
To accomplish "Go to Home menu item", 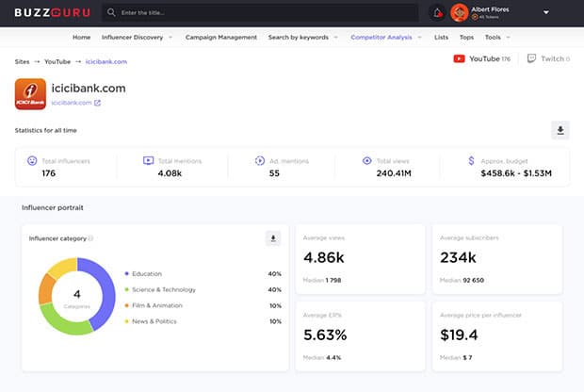I will [x=81, y=38].
